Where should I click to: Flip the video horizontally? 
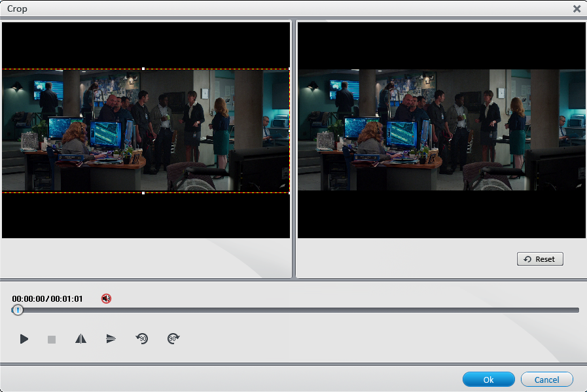[81, 339]
